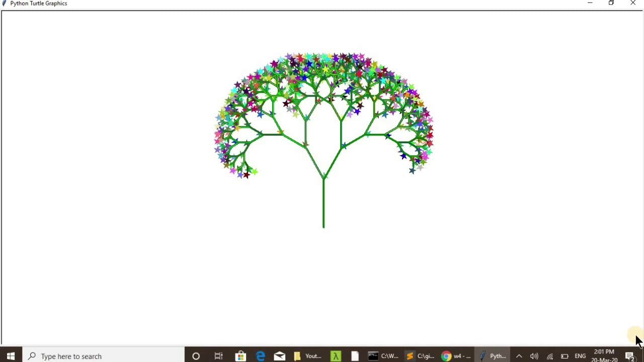The height and width of the screenshot is (362, 644).
Task: Open the blank document icon on taskbar
Action: click(x=355, y=356)
